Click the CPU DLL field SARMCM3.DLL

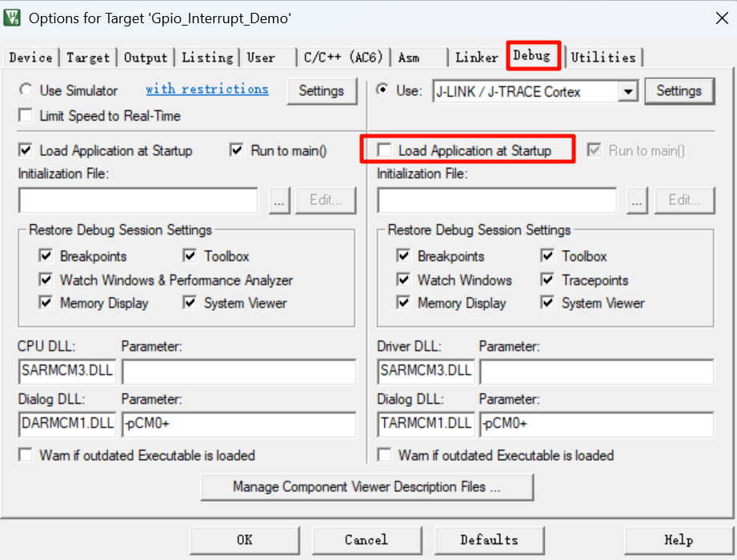[x=67, y=371]
